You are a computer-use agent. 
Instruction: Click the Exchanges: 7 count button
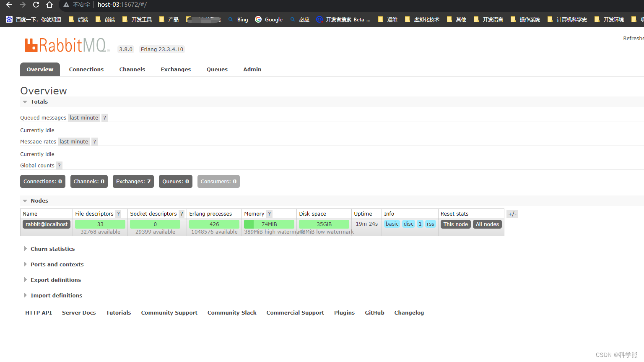(x=133, y=181)
